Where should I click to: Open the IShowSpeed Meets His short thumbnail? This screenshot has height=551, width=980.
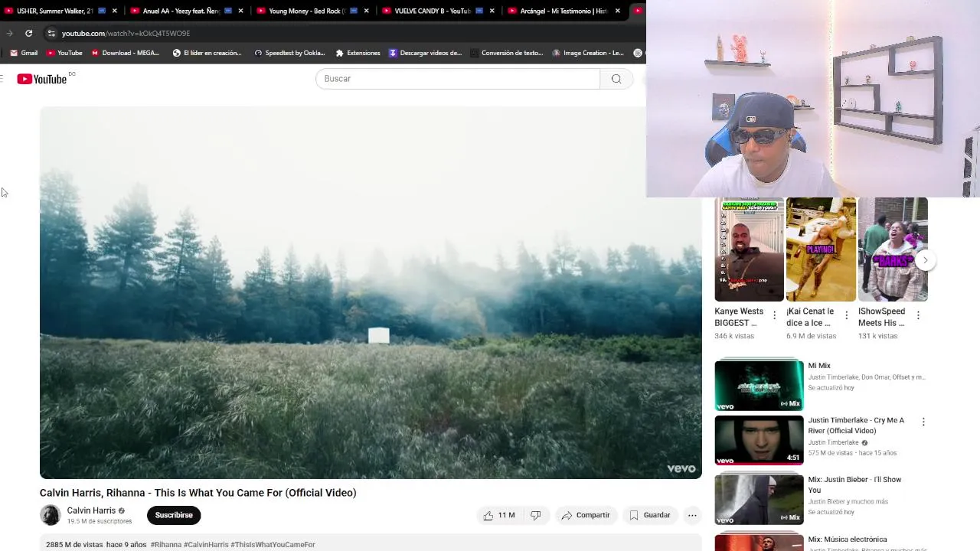[x=893, y=249]
